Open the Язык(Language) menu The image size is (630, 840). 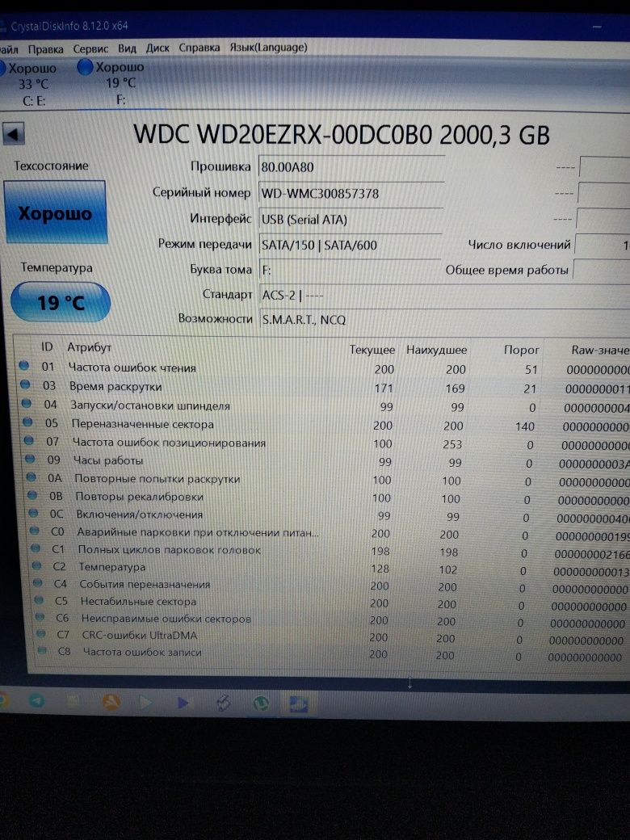tap(268, 47)
